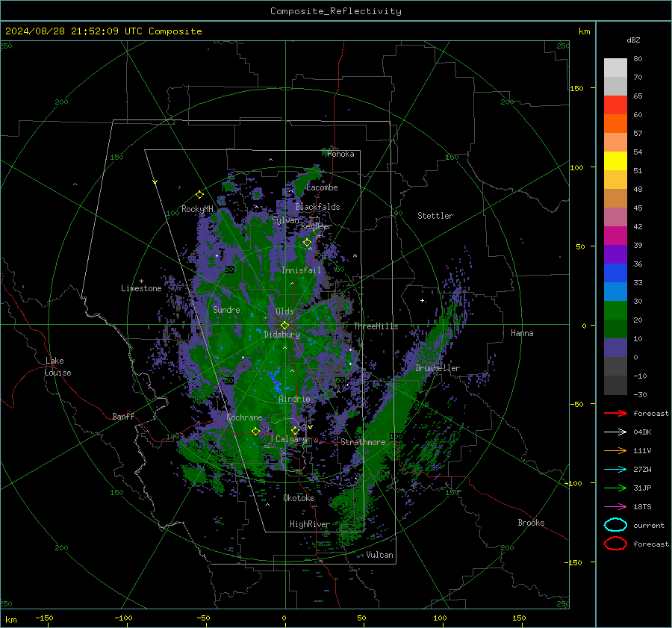Click the Airdrie city label
The height and width of the screenshot is (628, 672).
point(294,399)
